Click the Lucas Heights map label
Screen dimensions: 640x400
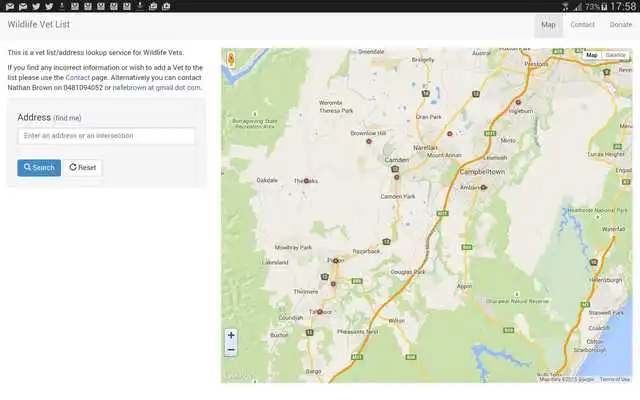606,154
